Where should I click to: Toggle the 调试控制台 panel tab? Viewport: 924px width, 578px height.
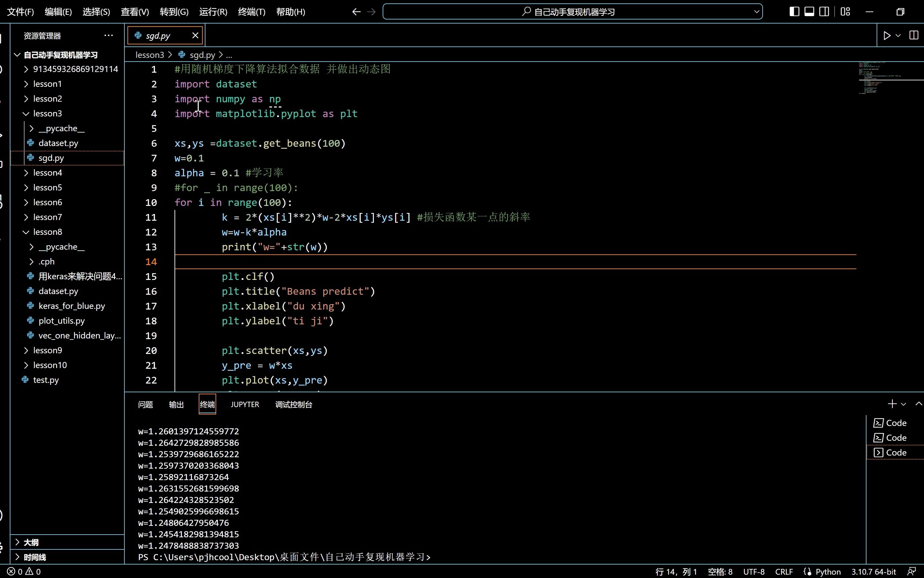293,404
